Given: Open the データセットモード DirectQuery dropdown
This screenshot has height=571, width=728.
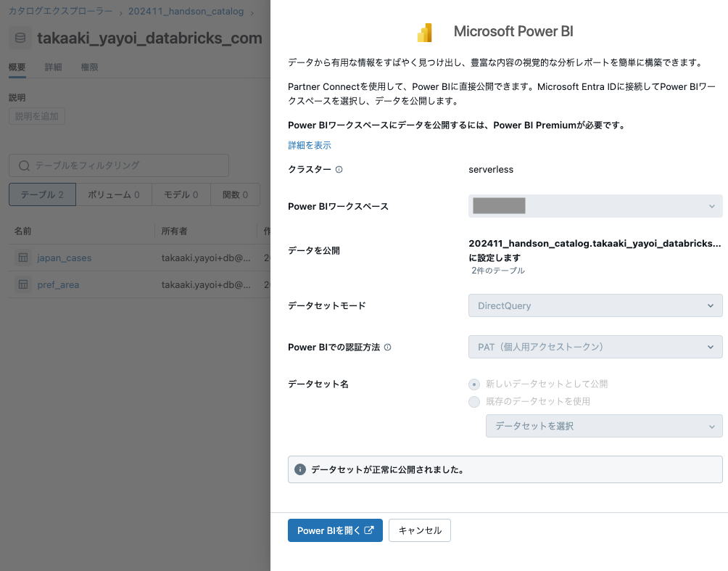Looking at the screenshot, I should [x=595, y=305].
